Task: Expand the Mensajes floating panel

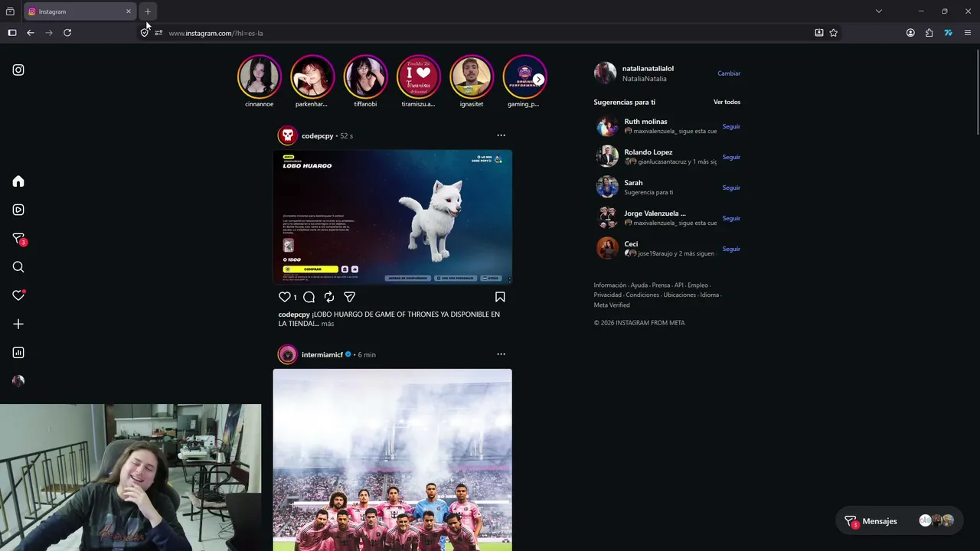Action: pyautogui.click(x=899, y=521)
